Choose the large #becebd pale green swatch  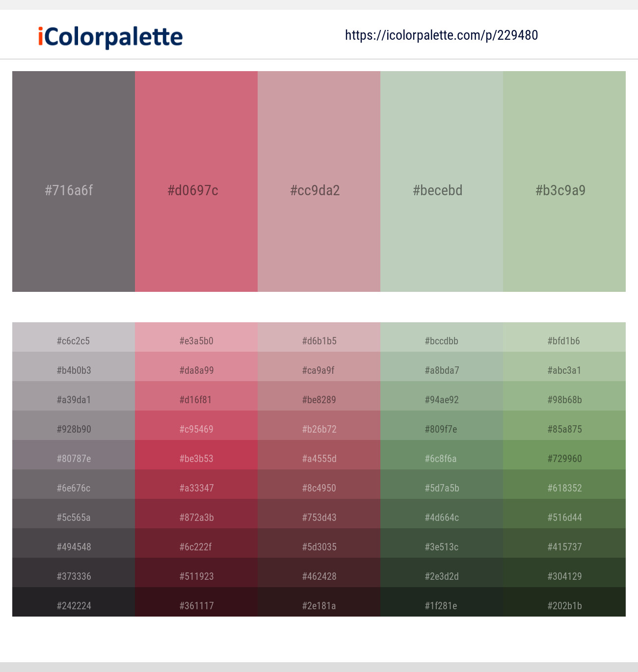coord(442,181)
